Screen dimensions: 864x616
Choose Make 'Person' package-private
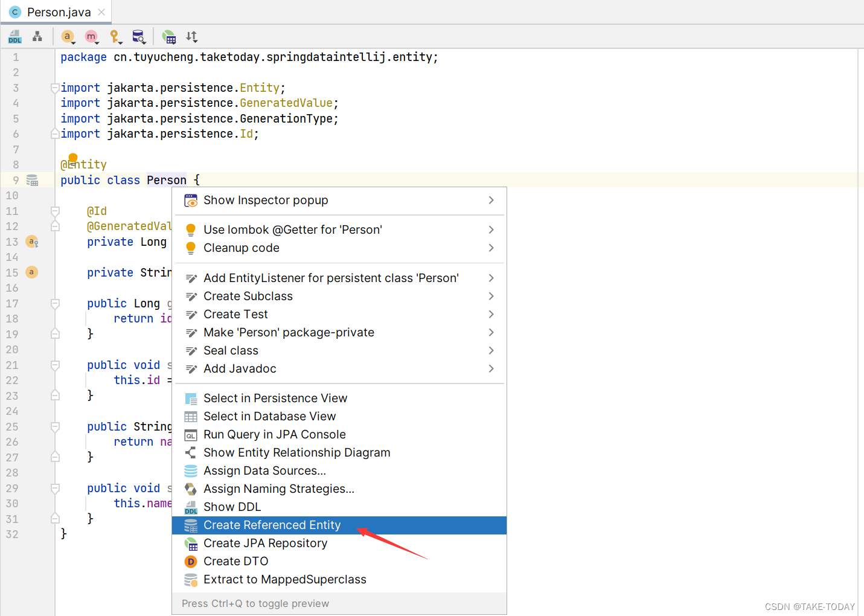pos(339,332)
